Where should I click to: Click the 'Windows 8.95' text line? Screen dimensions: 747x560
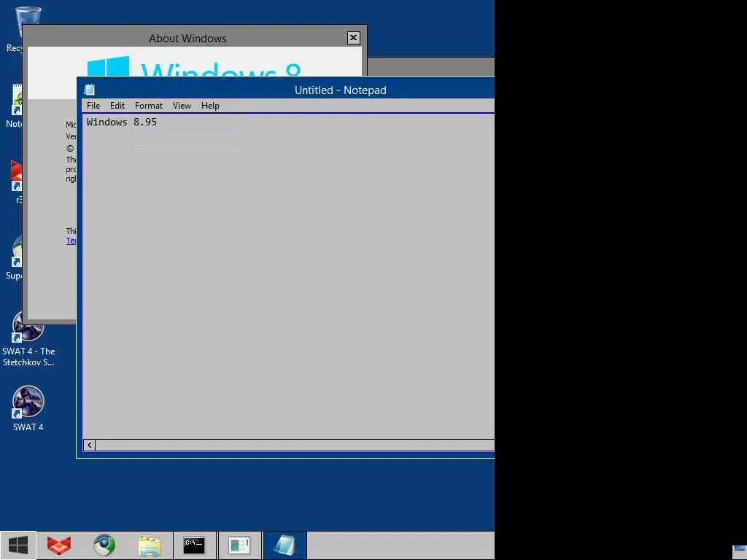122,122
